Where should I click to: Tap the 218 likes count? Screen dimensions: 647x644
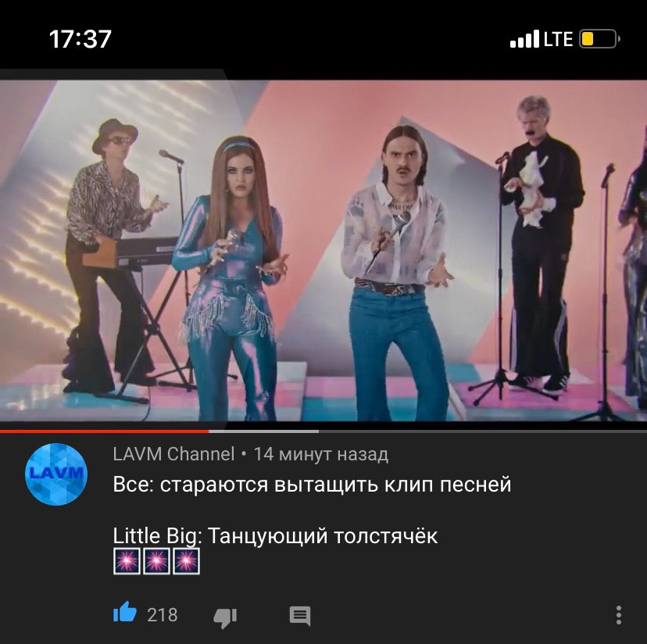click(x=163, y=614)
